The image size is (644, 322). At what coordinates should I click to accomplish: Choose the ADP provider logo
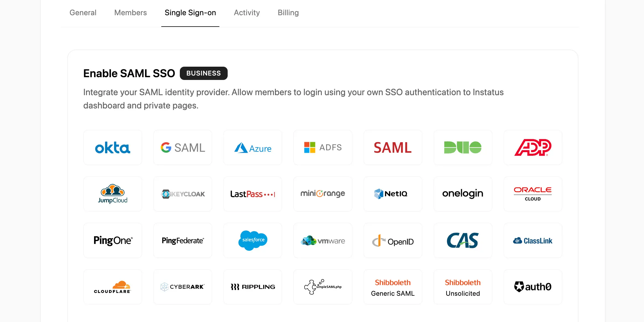point(533,147)
